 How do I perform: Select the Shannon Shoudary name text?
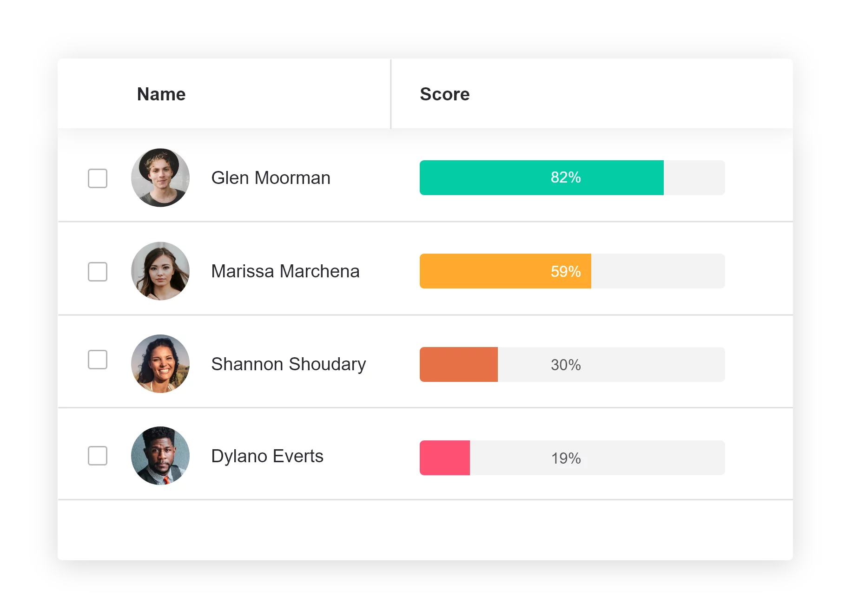[288, 364]
